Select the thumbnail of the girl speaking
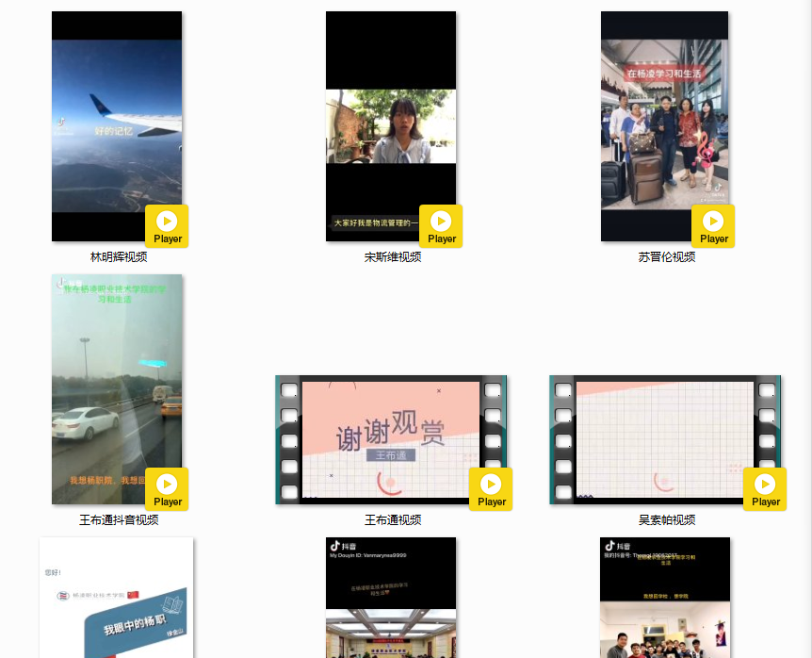Screen dimensions: 812x658 click(x=390, y=123)
